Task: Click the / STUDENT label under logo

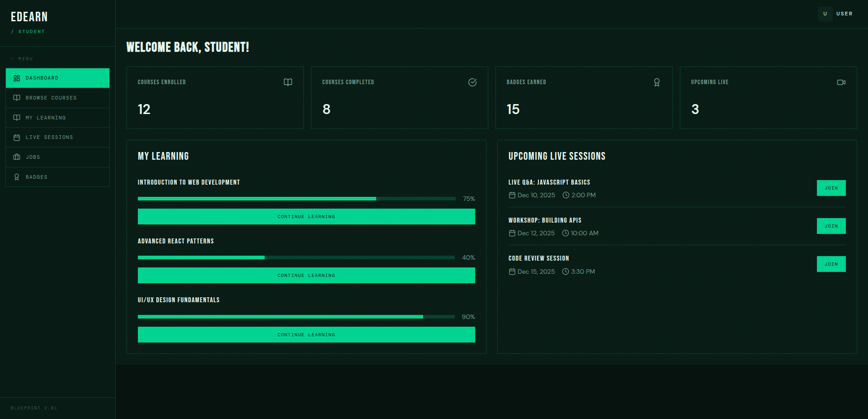Action: point(28,32)
